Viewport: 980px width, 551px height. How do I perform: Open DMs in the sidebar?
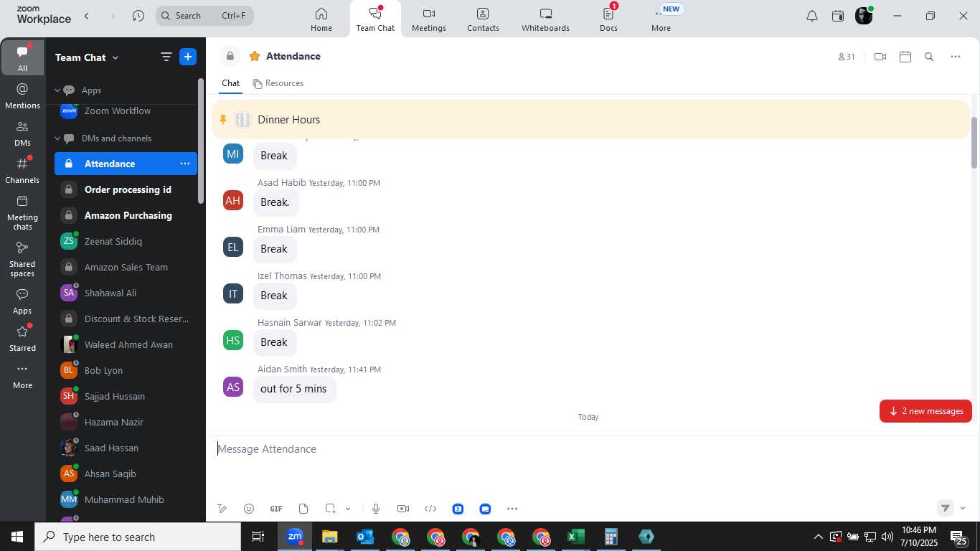coord(22,133)
